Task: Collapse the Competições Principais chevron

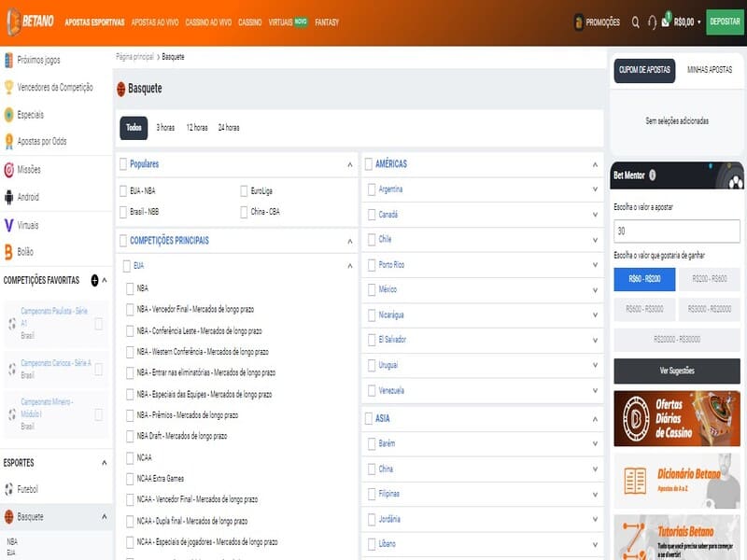Action: (350, 242)
